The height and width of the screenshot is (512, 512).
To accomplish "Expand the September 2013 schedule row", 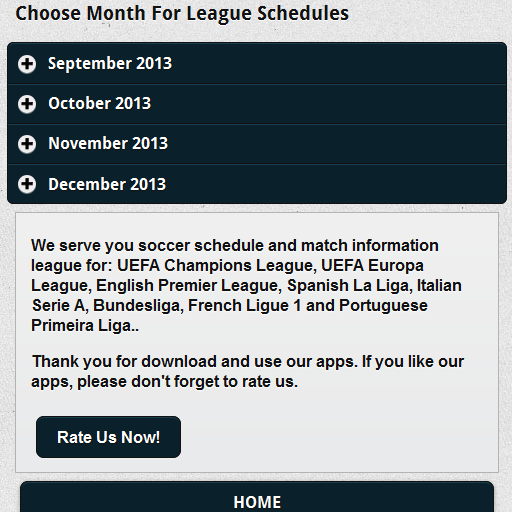I will [257, 63].
